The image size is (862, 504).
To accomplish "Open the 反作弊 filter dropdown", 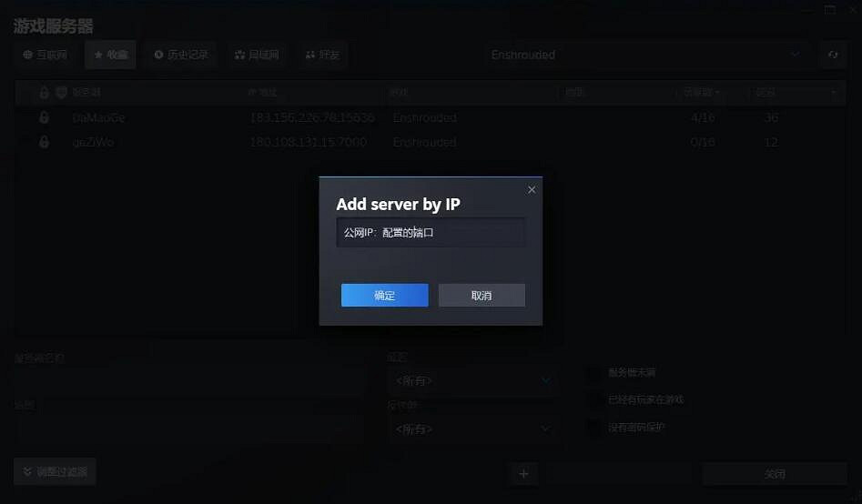I will pos(471,428).
